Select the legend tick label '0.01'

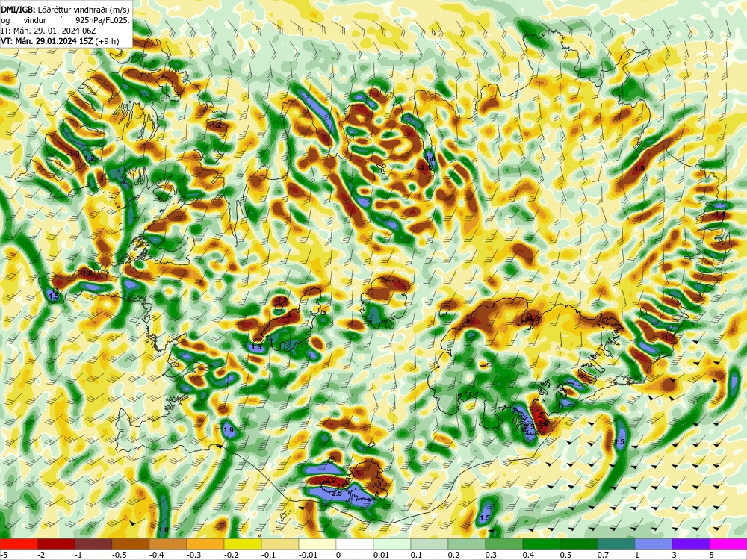[381, 555]
